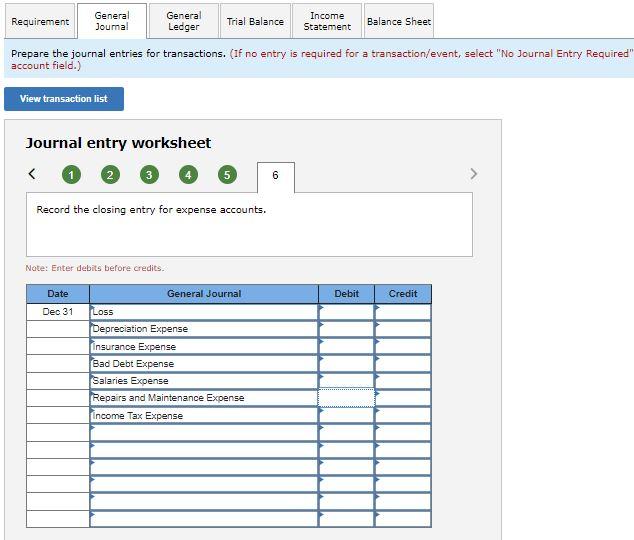This screenshot has width=634, height=540.
Task: Click the Dec 31 date cell
Action: [x=58, y=312]
